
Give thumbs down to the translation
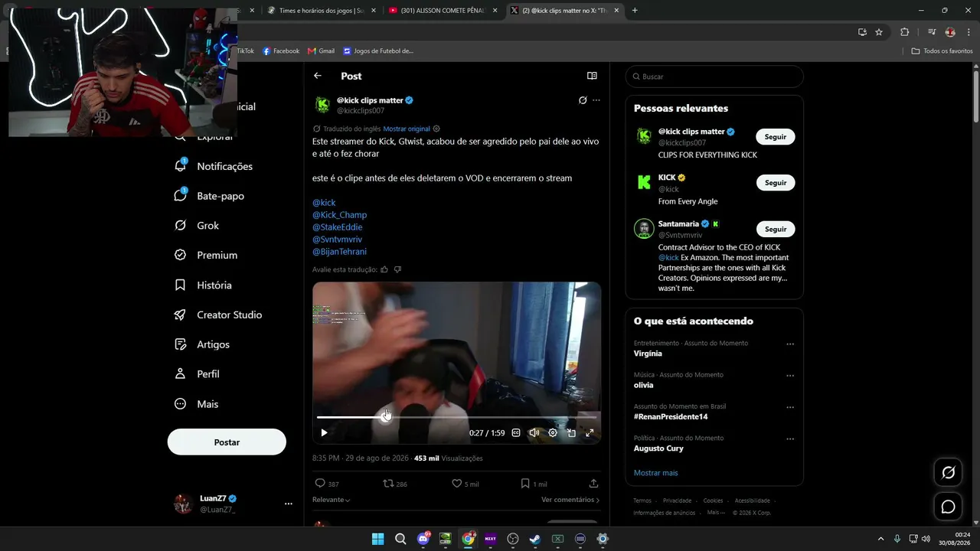(397, 269)
